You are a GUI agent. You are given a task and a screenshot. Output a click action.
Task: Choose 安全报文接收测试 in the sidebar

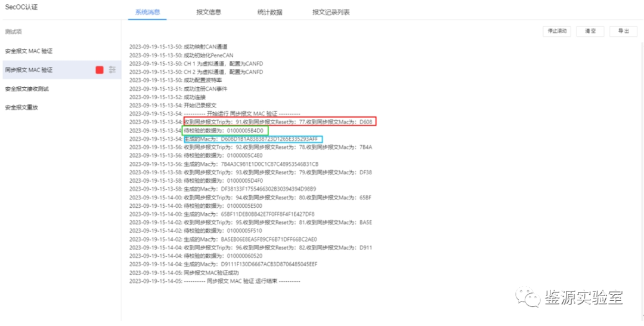point(27,89)
